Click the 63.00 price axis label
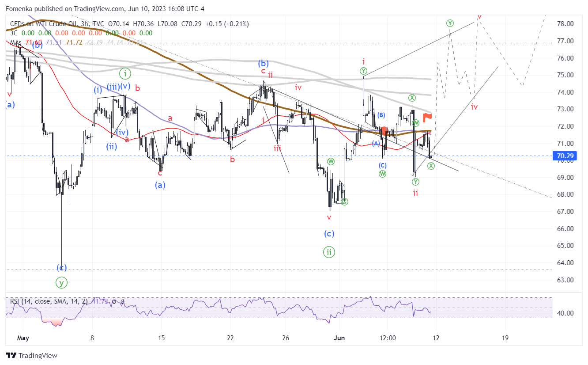This screenshot has width=588, height=365. 565,280
